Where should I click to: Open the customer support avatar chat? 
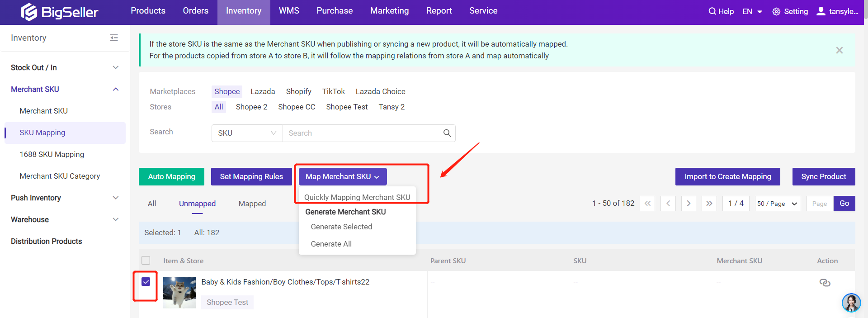click(x=851, y=303)
